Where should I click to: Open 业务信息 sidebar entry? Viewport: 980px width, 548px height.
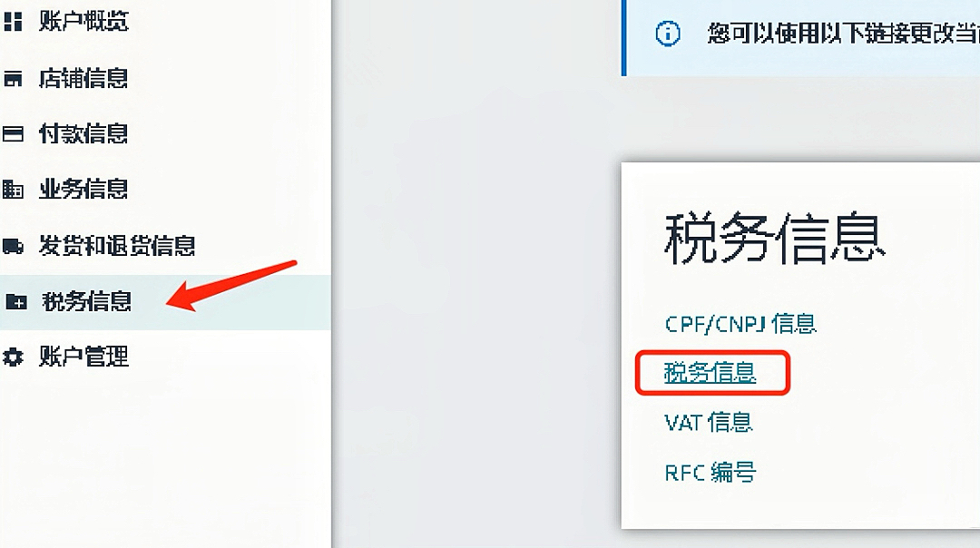click(83, 188)
